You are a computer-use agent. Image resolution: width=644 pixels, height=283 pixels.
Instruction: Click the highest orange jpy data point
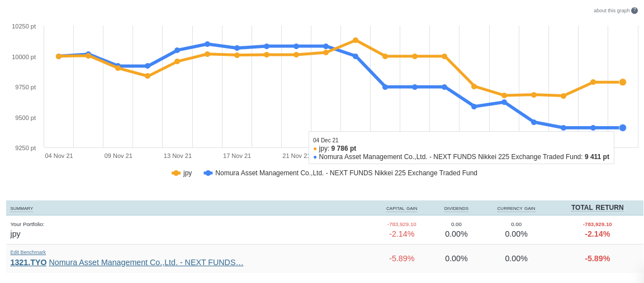pos(356,40)
